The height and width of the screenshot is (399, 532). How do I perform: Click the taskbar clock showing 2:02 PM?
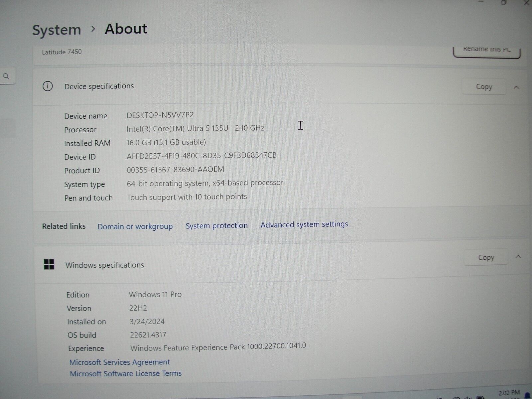509,393
